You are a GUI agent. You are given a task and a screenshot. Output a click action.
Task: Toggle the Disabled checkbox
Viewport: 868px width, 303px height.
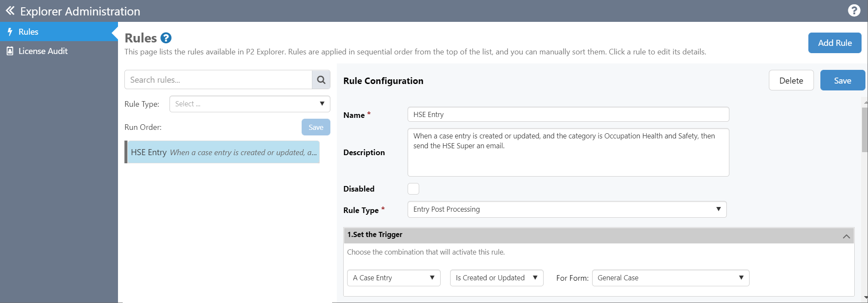tap(413, 189)
